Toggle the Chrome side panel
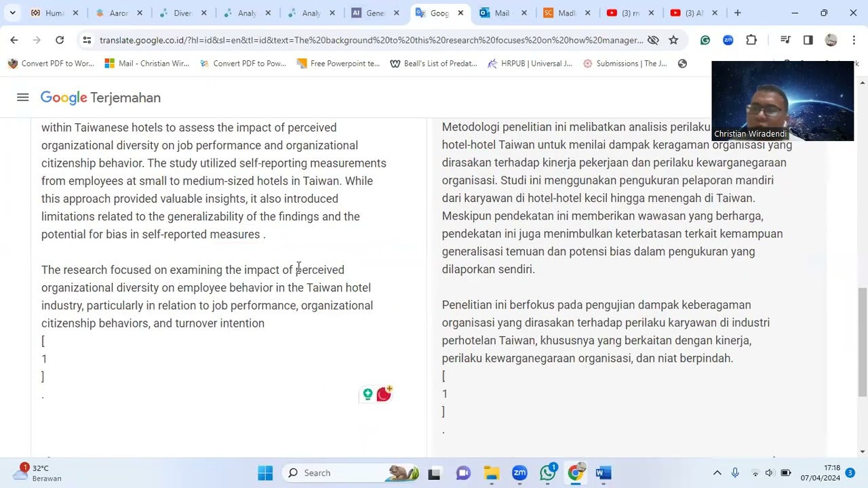 (x=808, y=40)
